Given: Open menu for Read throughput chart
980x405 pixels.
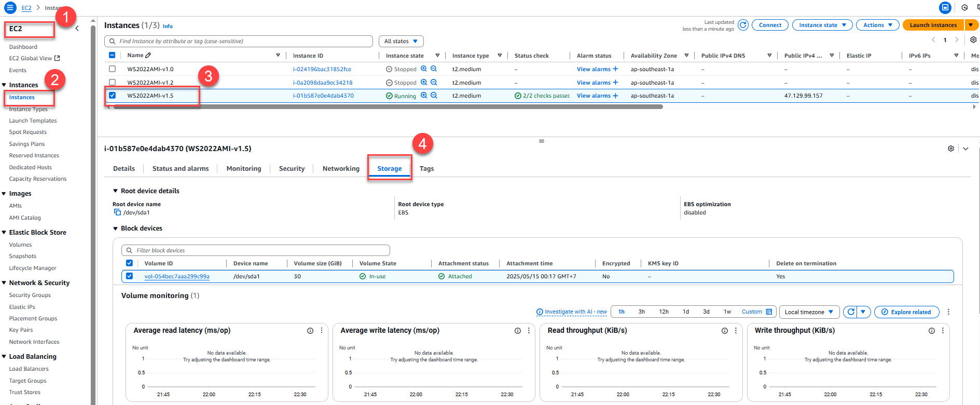Looking at the screenshot, I should pyautogui.click(x=736, y=331).
